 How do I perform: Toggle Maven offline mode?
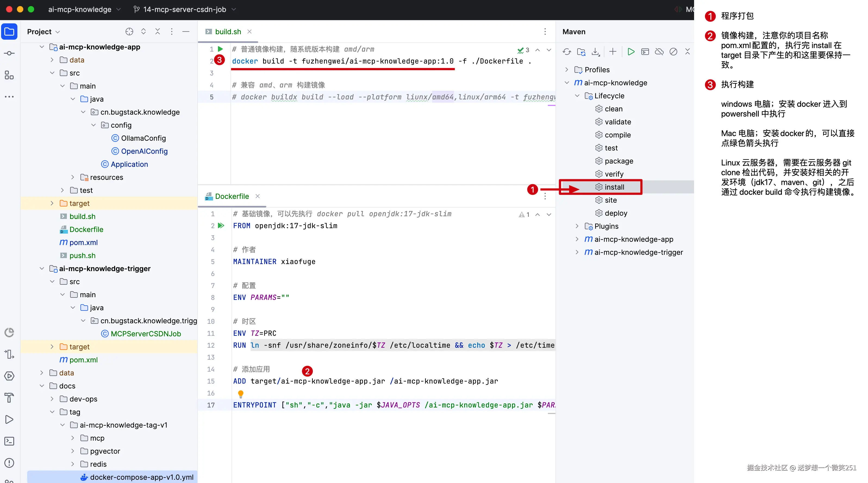tap(659, 52)
